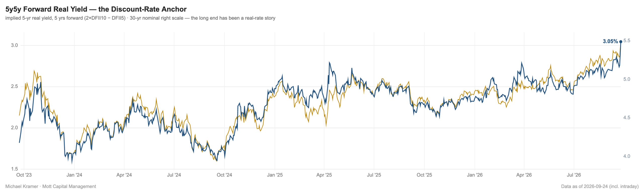The image size is (644, 192).
Task: Click the 5.5 right-axis tick label
Action: [x=627, y=41]
